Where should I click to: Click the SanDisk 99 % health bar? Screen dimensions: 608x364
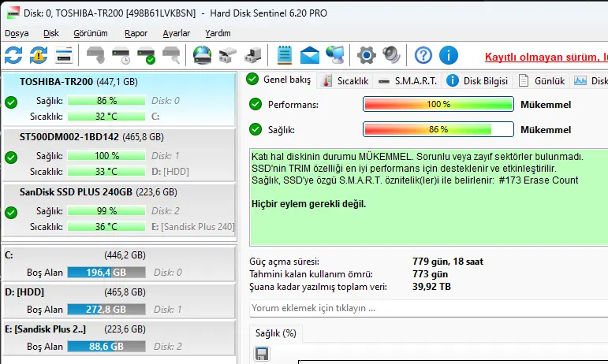[x=106, y=210]
